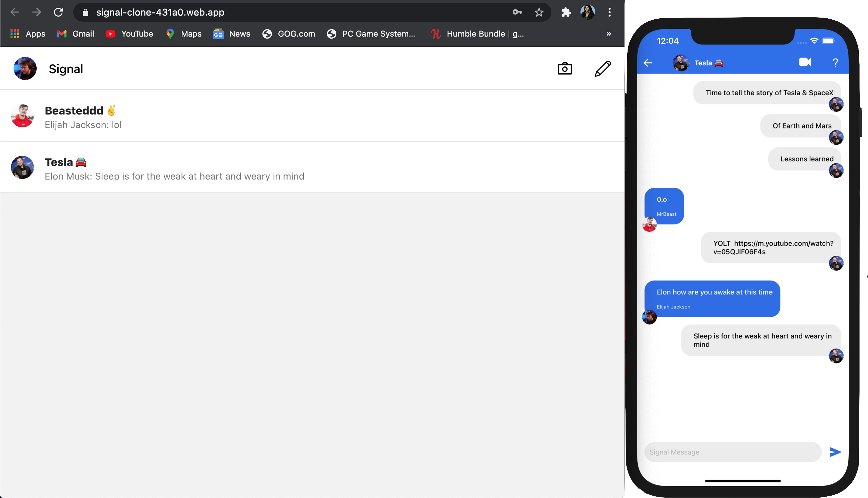Open the Humble Bundle bookmark
Screen dimensions: 868x498
click(477, 34)
